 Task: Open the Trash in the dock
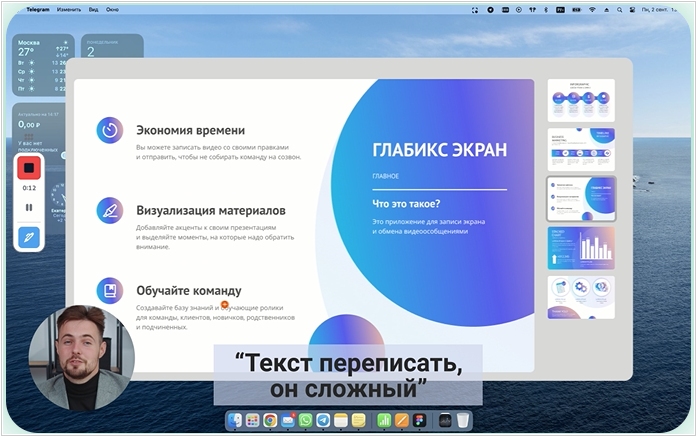pos(463,420)
